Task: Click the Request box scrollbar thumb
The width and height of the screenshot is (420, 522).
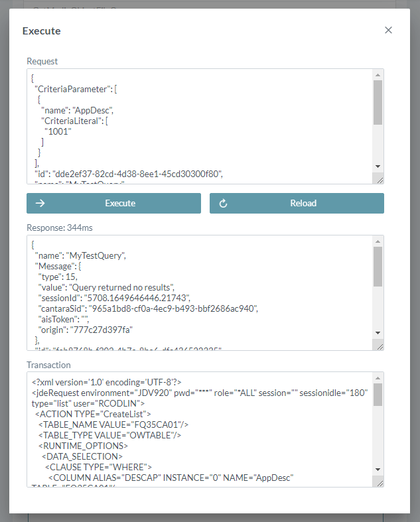Action: tap(378, 103)
